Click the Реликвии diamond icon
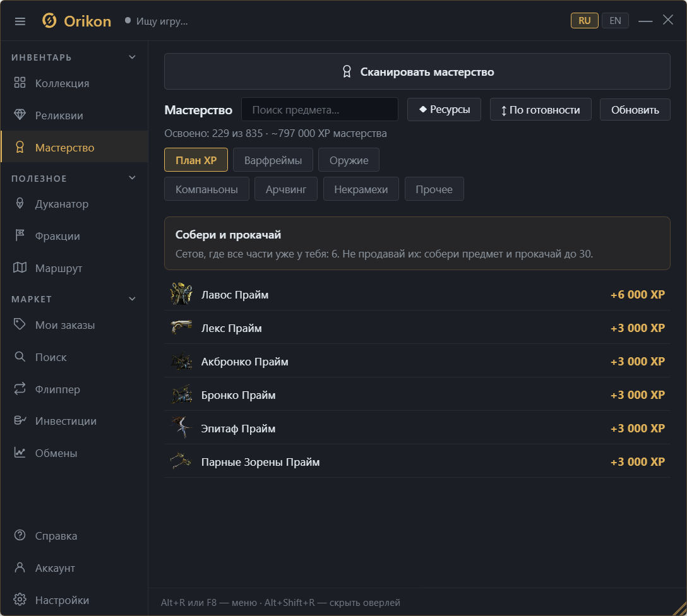The height and width of the screenshot is (616, 687). click(20, 115)
